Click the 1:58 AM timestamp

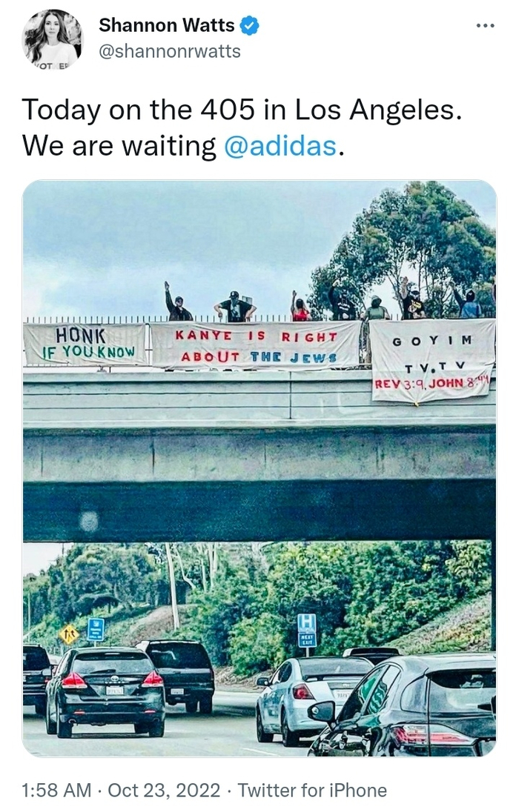pos(56,791)
